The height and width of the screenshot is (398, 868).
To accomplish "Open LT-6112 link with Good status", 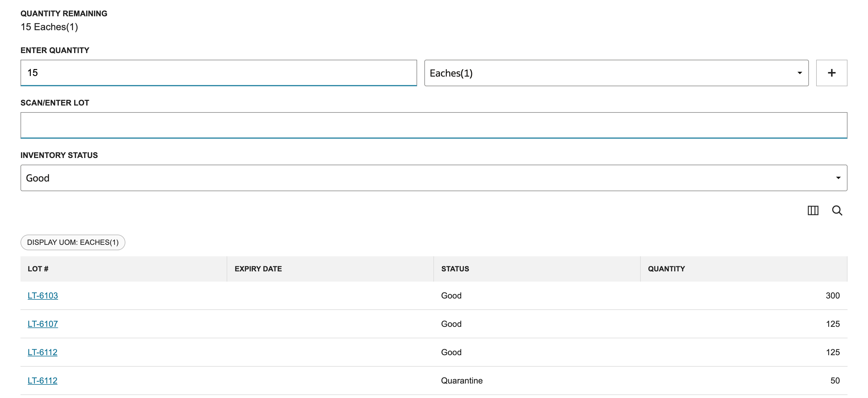I will click(42, 352).
